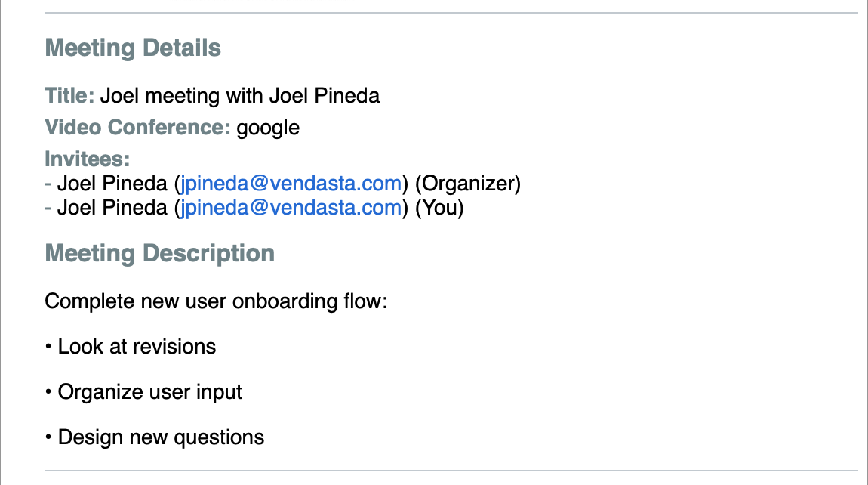Select the 'Joel meeting with Joel Pineda' title text

(240, 96)
